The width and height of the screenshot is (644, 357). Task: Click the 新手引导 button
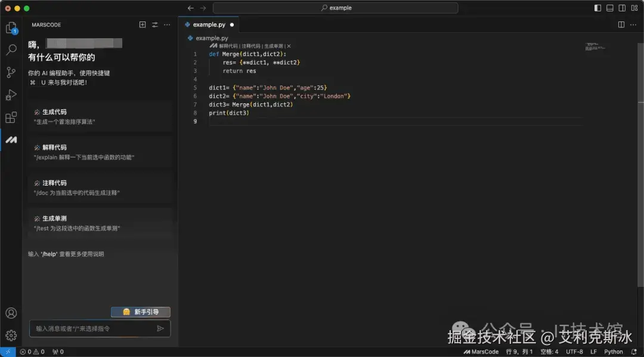[141, 312]
